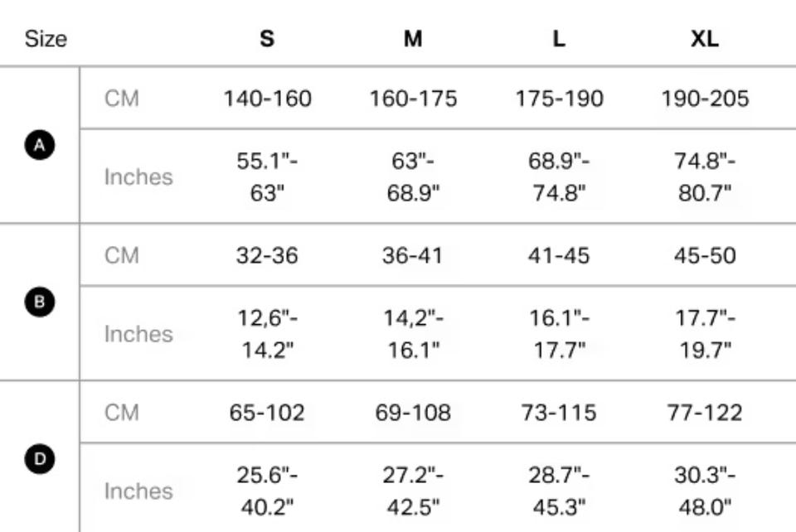Click the black circle D badge
Image resolution: width=796 pixels, height=532 pixels.
click(39, 459)
